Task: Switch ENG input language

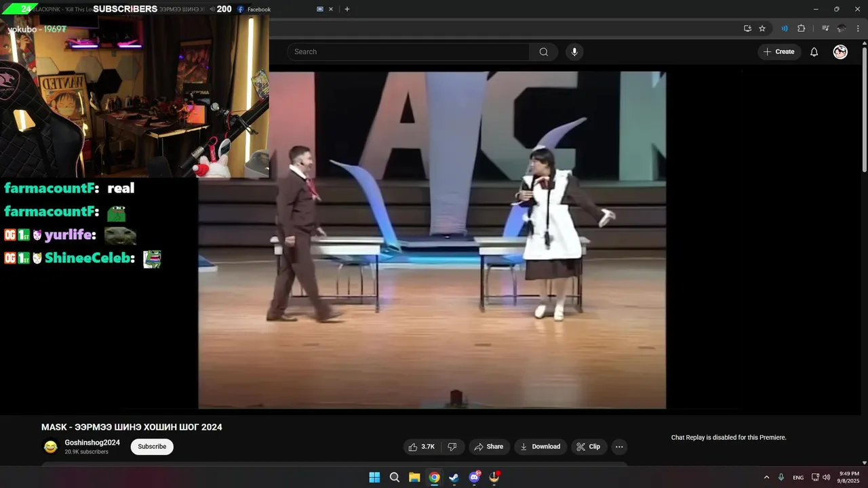Action: coord(798,477)
